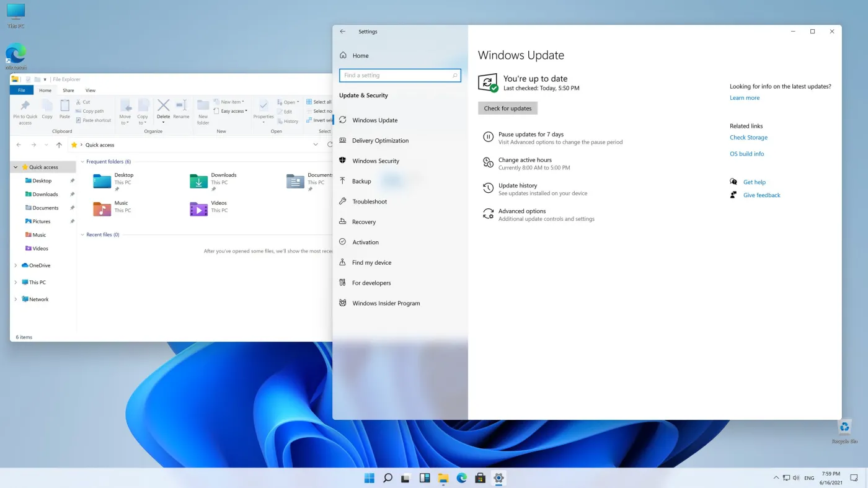Go up one level in File Explorer
868x488 pixels.
[59, 145]
